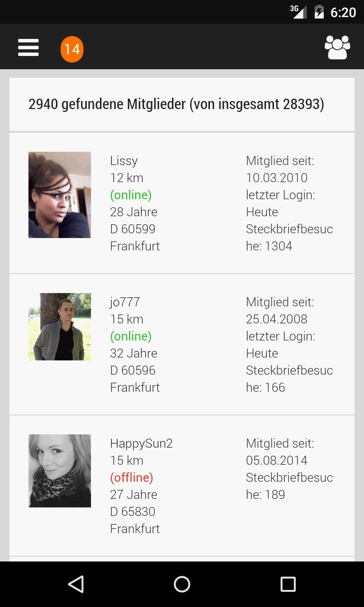Open the contacts group icon
The height and width of the screenshot is (607, 364).
337,47
